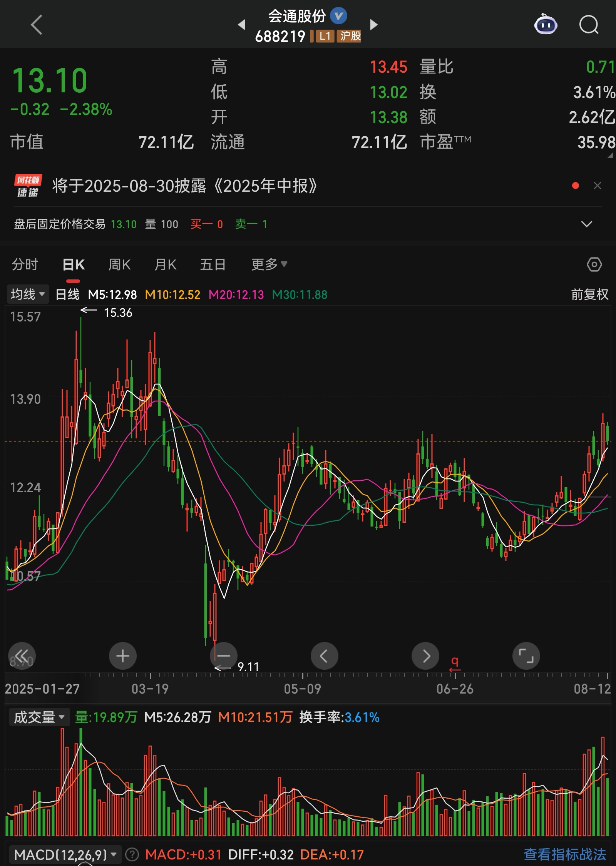Screen dimensions: 616x866
Task: Tap the blue verified V badge
Action: [x=338, y=16]
